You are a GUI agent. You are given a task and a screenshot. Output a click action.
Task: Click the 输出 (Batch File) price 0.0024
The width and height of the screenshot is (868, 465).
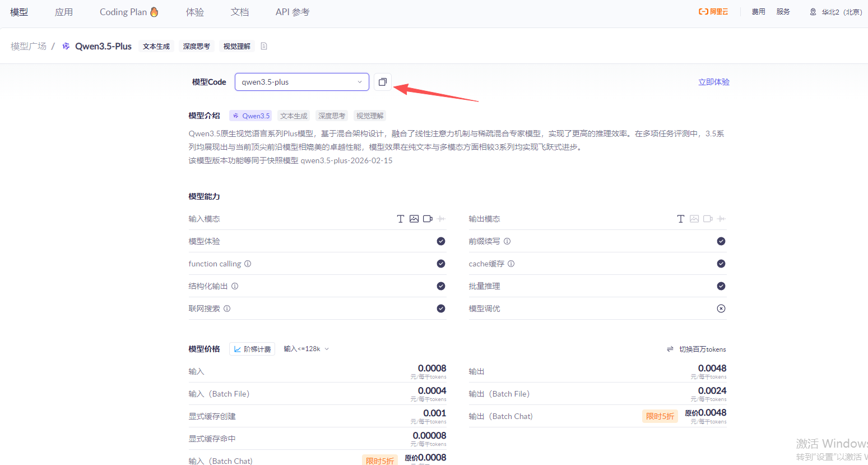712,391
